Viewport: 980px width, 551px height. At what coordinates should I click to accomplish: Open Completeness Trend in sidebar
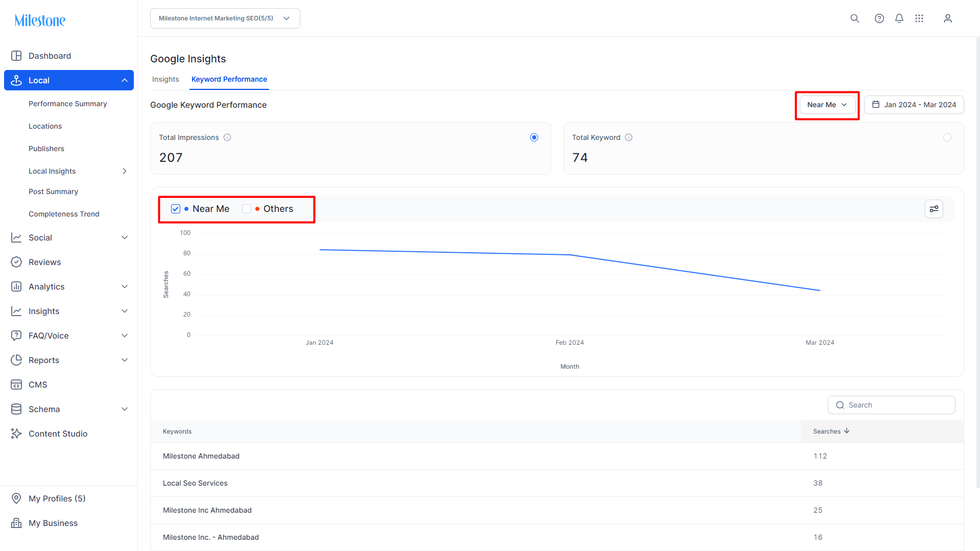(x=64, y=214)
